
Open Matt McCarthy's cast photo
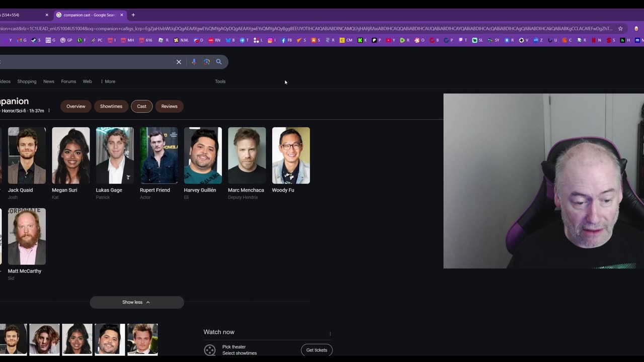pos(27,236)
